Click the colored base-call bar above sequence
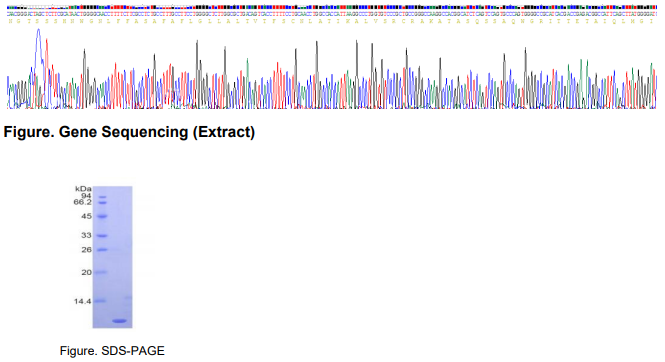The image size is (665, 362). 332,7
